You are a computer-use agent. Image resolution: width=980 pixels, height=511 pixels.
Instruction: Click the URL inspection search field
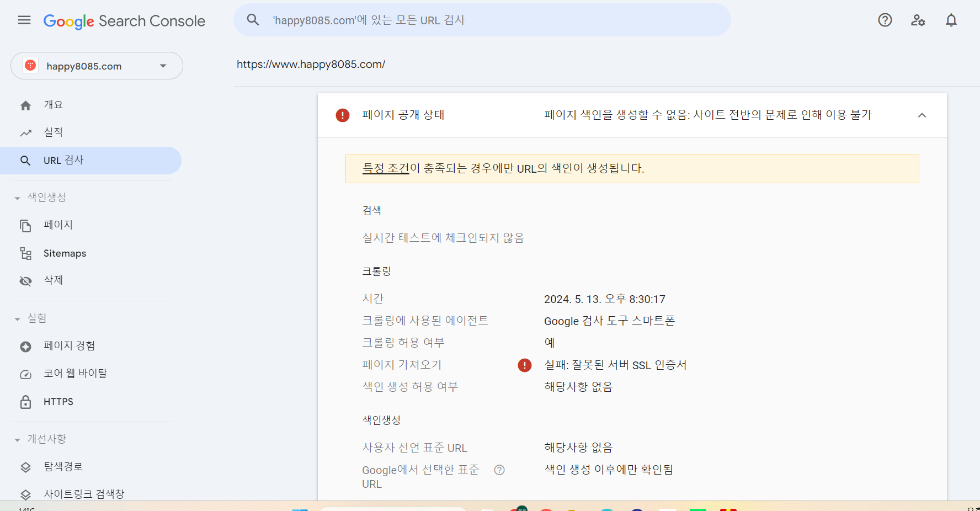pyautogui.click(x=482, y=20)
